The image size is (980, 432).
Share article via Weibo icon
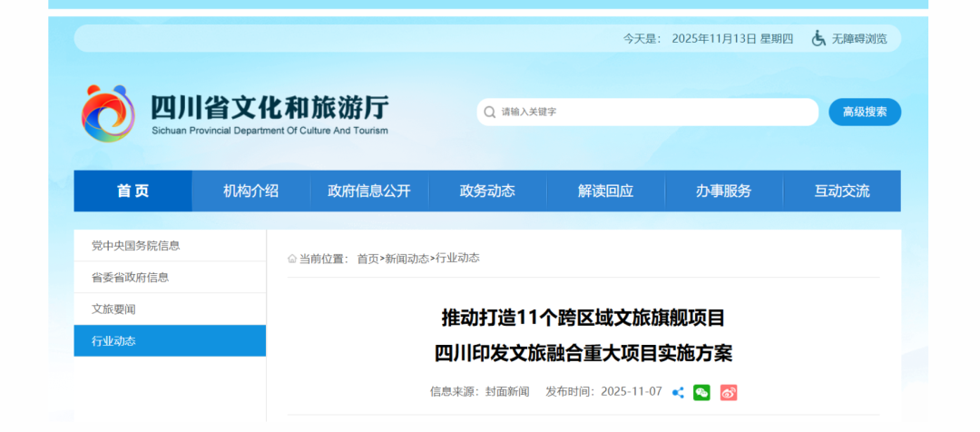point(729,392)
